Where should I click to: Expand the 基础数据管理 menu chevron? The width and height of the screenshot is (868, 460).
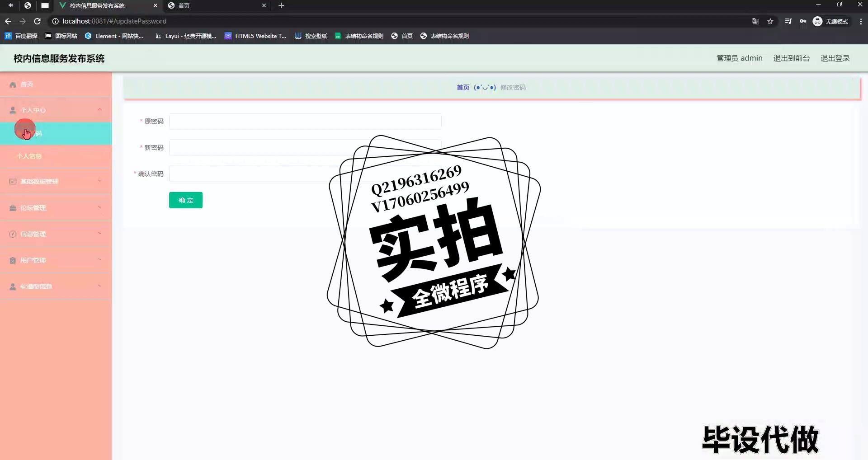coord(99,181)
